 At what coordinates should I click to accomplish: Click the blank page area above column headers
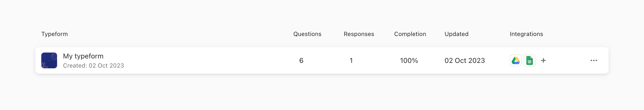[x=300, y=13]
